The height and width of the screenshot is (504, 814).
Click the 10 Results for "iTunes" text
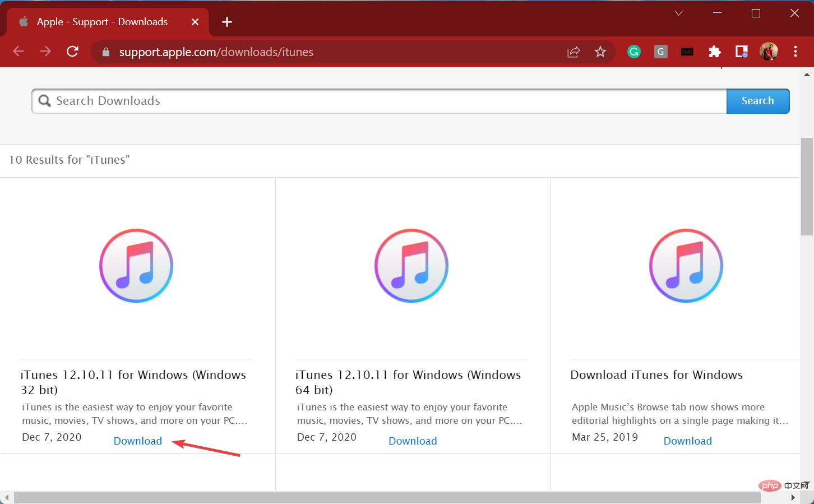(70, 160)
